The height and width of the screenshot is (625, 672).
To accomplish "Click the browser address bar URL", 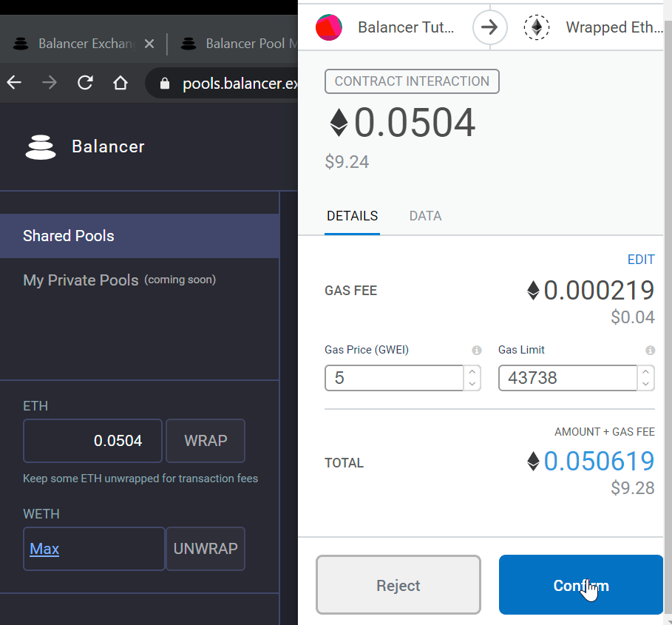I will click(x=240, y=83).
